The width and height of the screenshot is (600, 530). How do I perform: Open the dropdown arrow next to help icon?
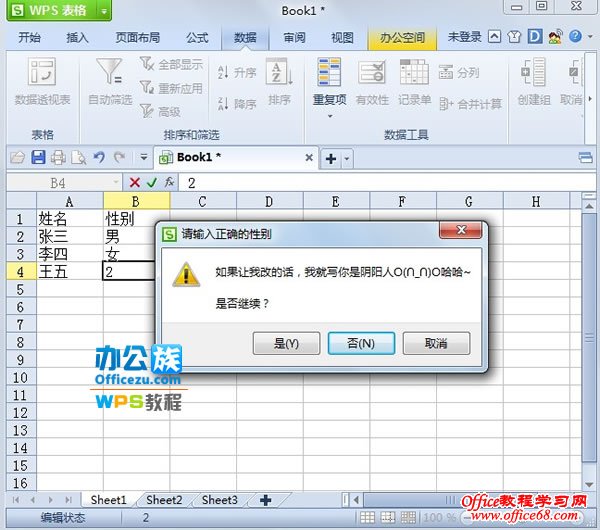pos(590,37)
